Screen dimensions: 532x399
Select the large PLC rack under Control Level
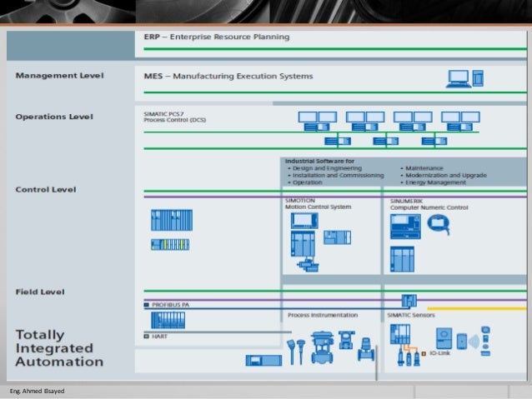pyautogui.click(x=171, y=221)
